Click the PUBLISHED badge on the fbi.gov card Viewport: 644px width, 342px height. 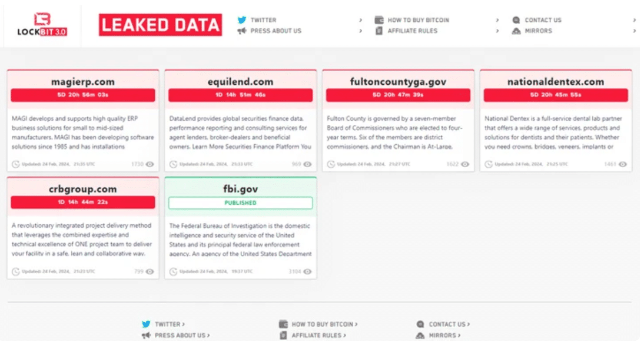[x=242, y=203]
